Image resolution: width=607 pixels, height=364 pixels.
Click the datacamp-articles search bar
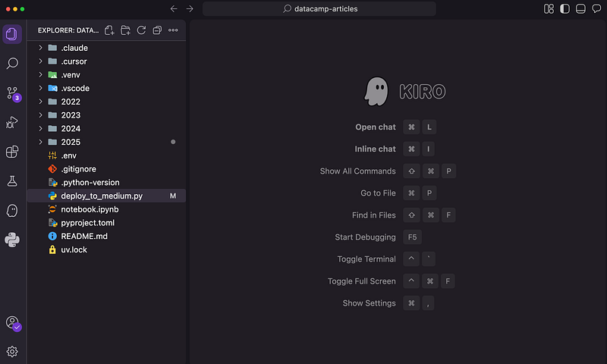[319, 9]
